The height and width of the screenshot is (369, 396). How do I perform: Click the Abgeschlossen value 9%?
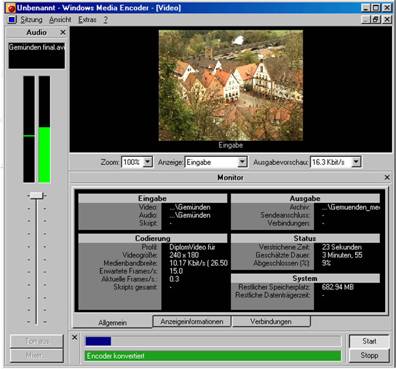tap(326, 263)
